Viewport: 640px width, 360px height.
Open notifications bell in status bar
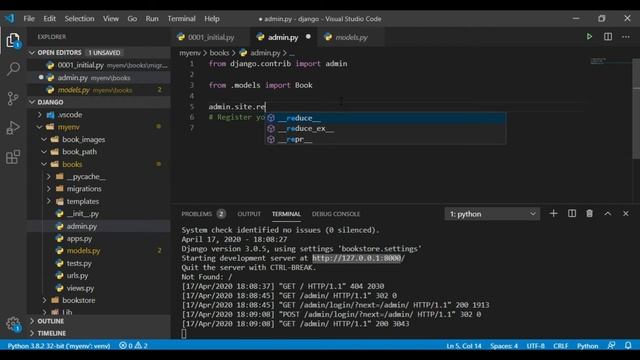coord(628,346)
